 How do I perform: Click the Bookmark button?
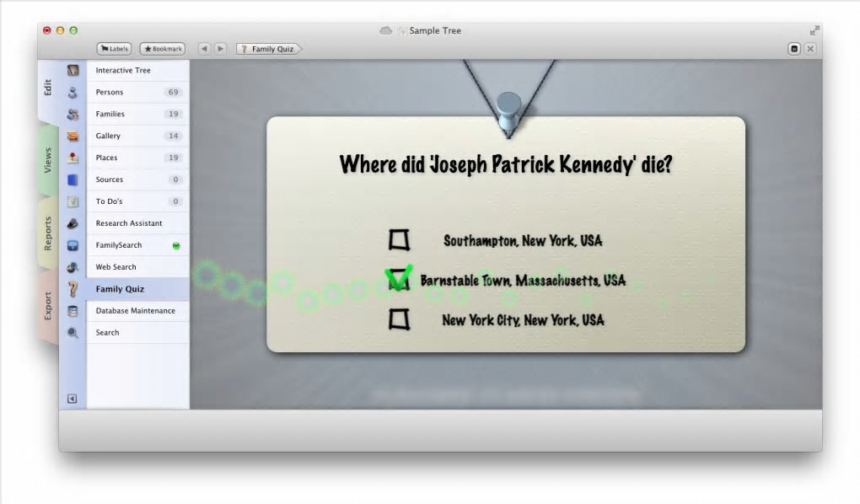(163, 49)
